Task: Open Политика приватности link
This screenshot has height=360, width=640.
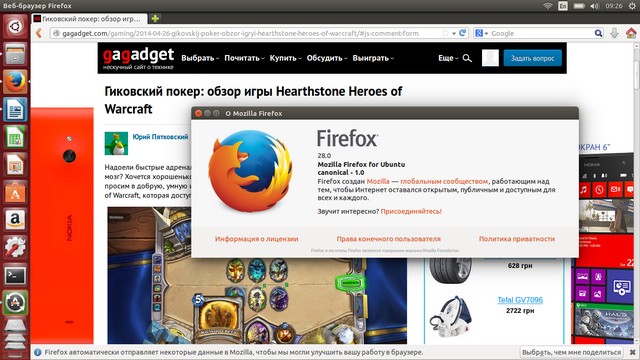Action: 517,239
